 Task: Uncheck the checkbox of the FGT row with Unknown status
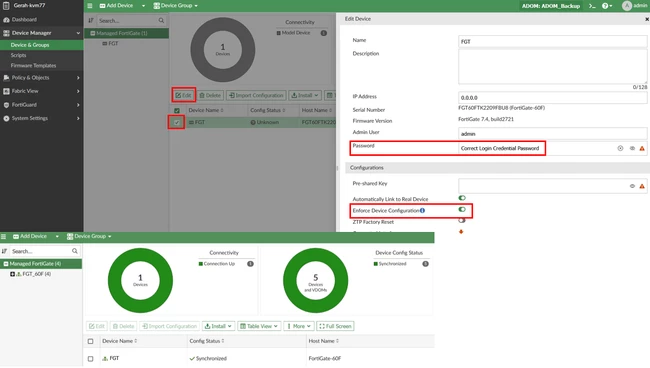[x=177, y=122]
